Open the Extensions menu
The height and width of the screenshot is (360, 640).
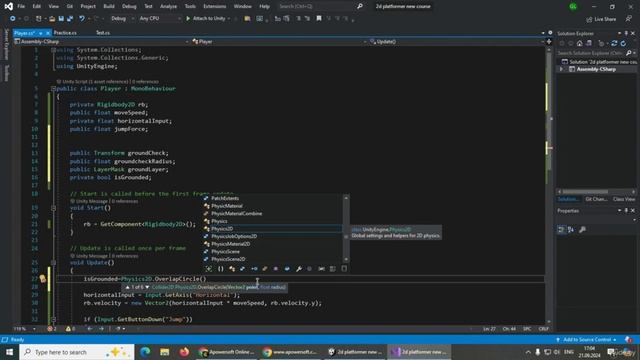click(x=215, y=7)
